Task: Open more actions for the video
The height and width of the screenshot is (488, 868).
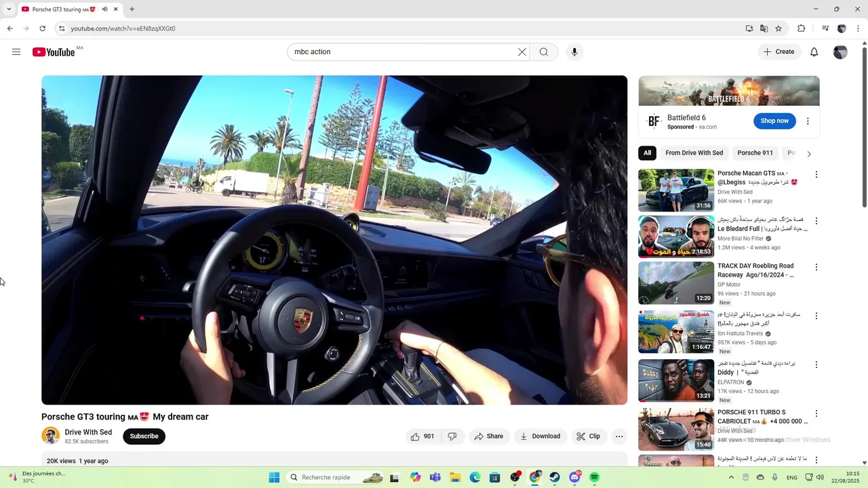Action: pos(619,436)
